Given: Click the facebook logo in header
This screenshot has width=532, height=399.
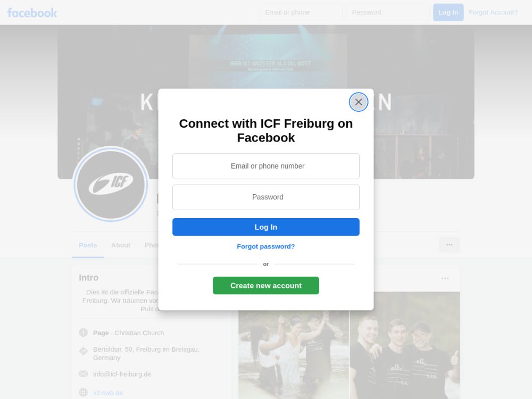Looking at the screenshot, I should pyautogui.click(x=32, y=13).
